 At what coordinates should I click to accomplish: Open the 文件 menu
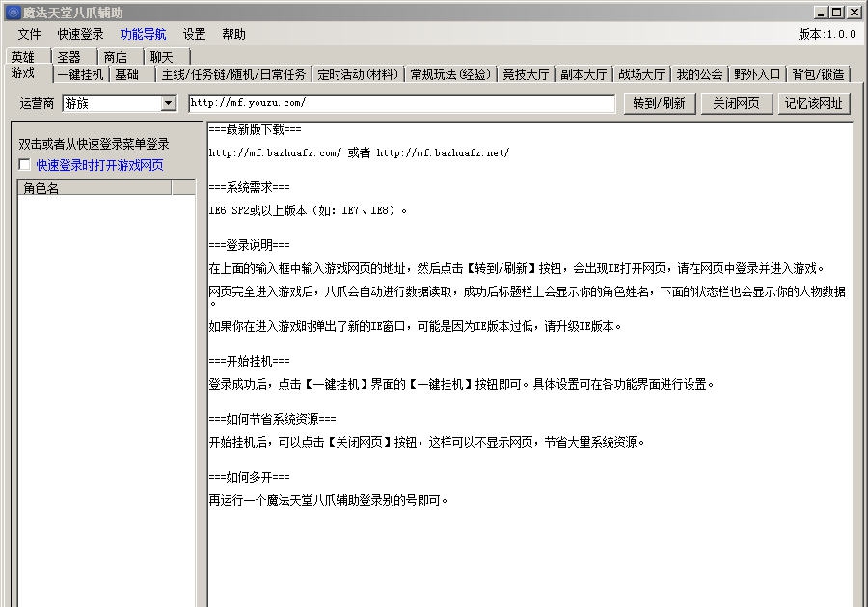click(x=29, y=33)
